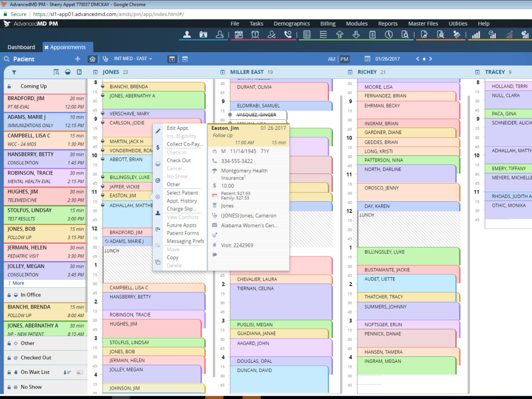Open the dollar notepad toolbar icon
The height and width of the screenshot is (399, 532).
372,35
